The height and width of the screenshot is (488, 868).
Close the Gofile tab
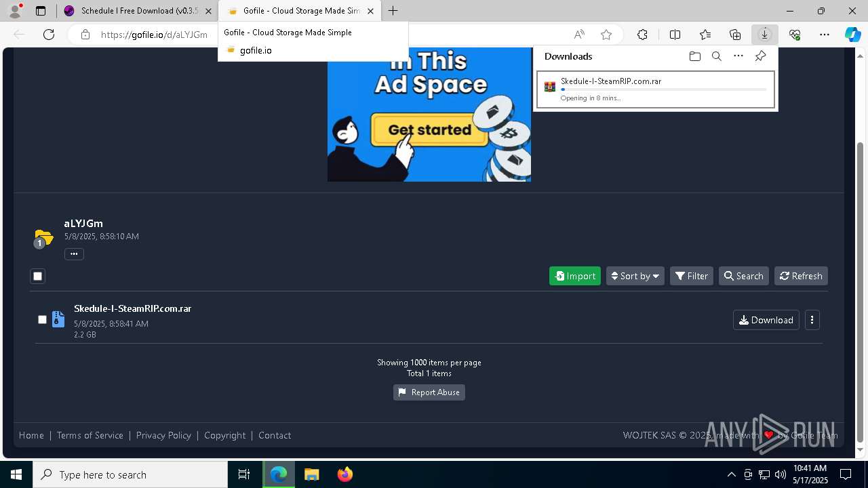point(370,11)
